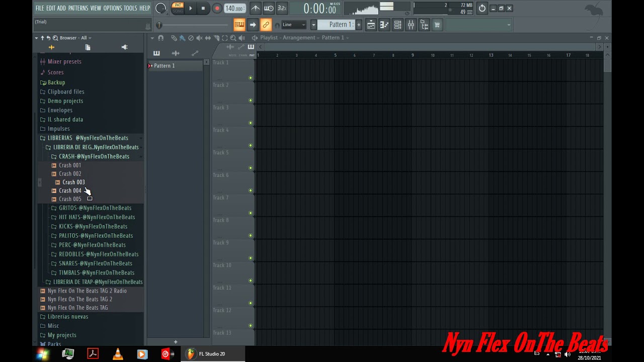Select the Delete tool in Playlist
The width and height of the screenshot is (644, 362).
click(191, 38)
